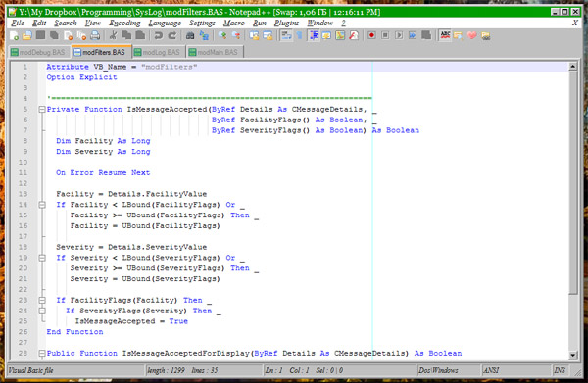Click the Undo arrow icon
Screen dimensions: 588x383
158,35
